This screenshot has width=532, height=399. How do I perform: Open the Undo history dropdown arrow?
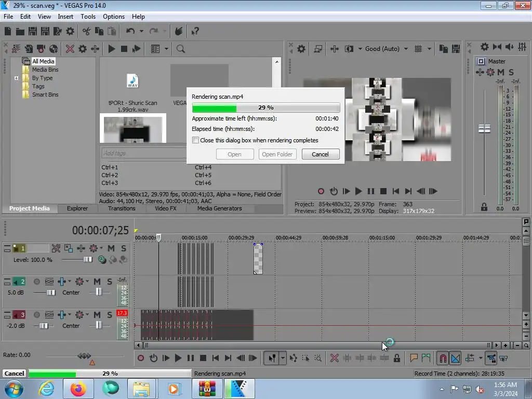[x=141, y=32]
